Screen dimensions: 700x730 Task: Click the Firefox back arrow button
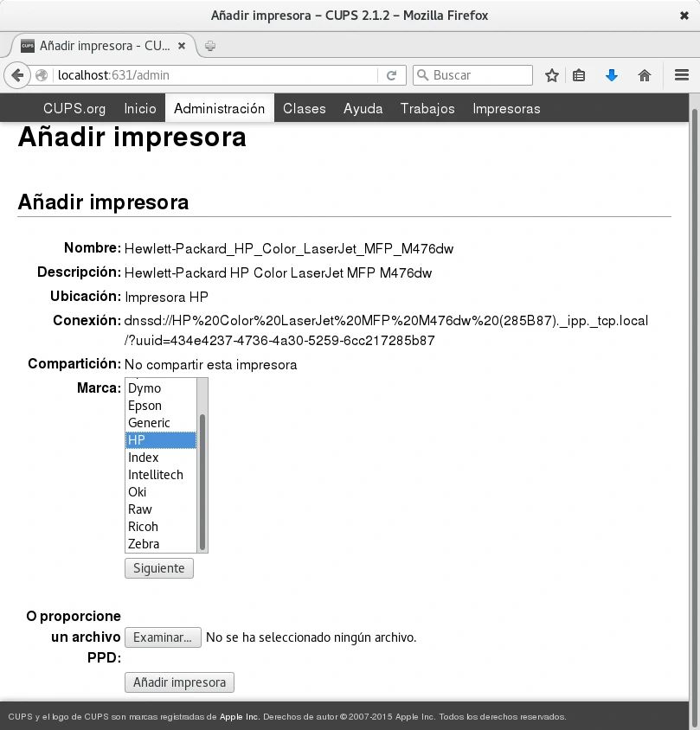[17, 75]
